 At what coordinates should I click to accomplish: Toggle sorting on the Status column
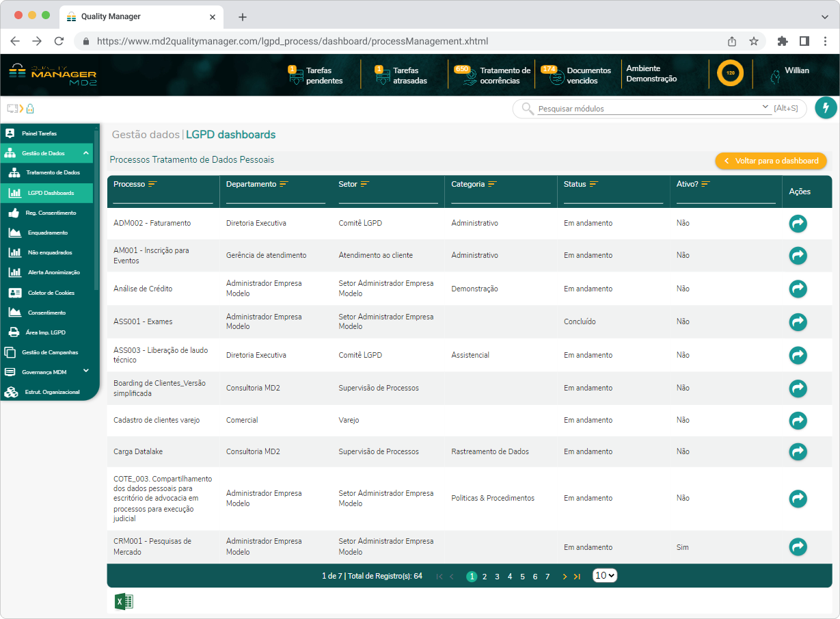tap(593, 184)
